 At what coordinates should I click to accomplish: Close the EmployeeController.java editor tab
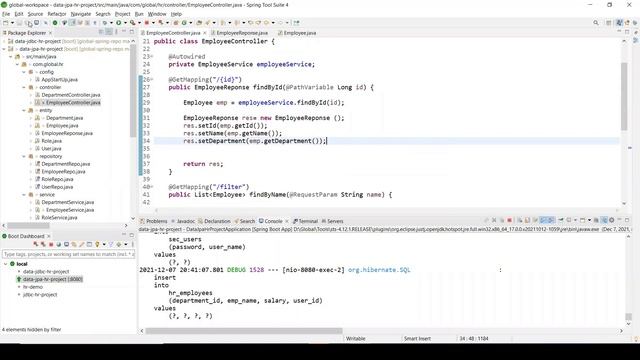coord(204,33)
